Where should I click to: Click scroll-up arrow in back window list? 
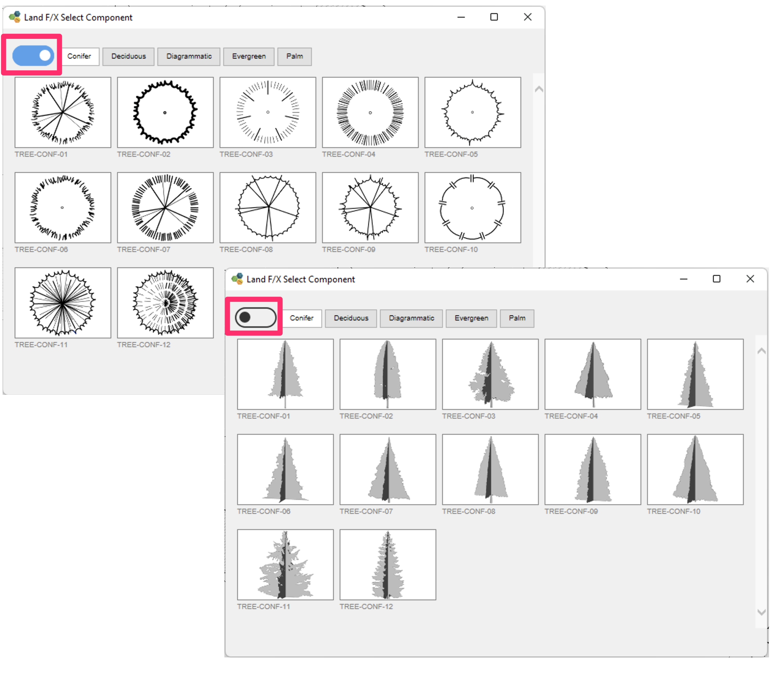pyautogui.click(x=539, y=89)
